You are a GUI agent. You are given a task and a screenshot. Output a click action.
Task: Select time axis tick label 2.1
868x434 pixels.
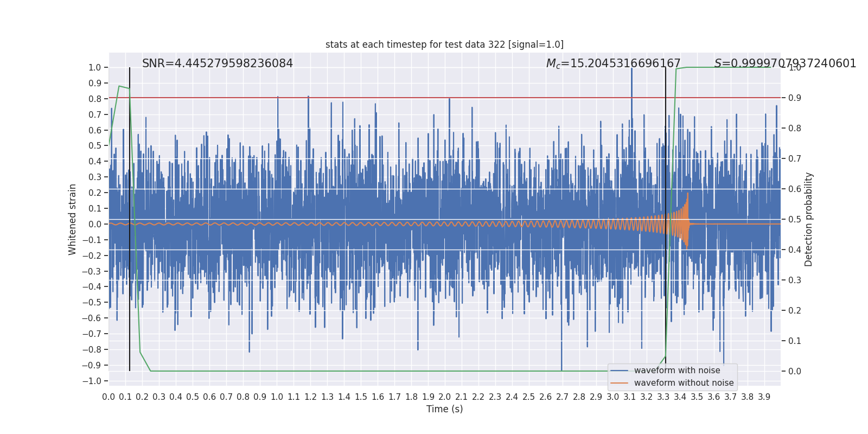point(462,397)
